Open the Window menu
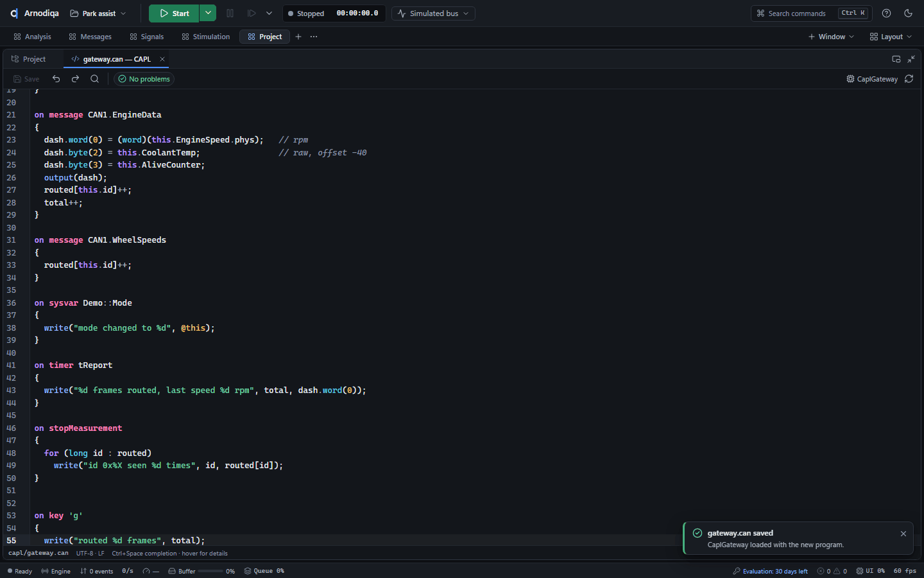This screenshot has width=924, height=578. (831, 37)
